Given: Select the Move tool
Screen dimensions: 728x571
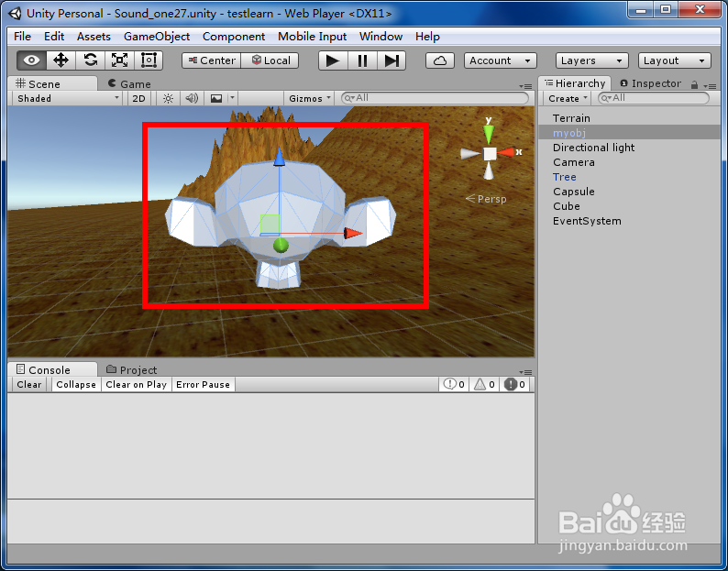Looking at the screenshot, I should [61, 60].
